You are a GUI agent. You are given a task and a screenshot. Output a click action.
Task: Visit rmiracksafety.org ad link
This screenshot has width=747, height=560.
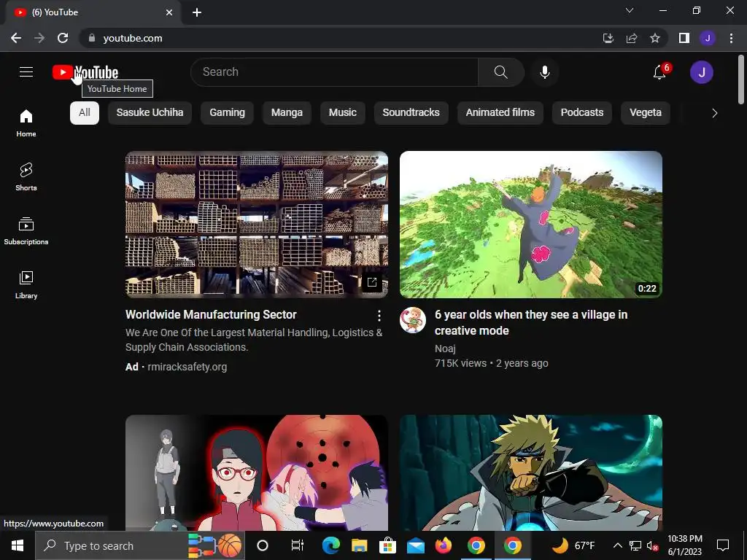tap(187, 367)
